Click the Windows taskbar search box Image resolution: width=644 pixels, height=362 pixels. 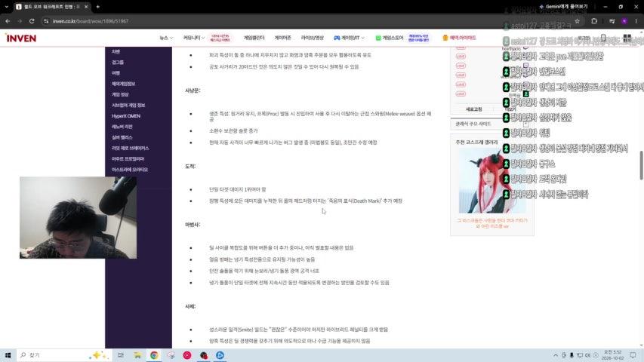[63, 355]
